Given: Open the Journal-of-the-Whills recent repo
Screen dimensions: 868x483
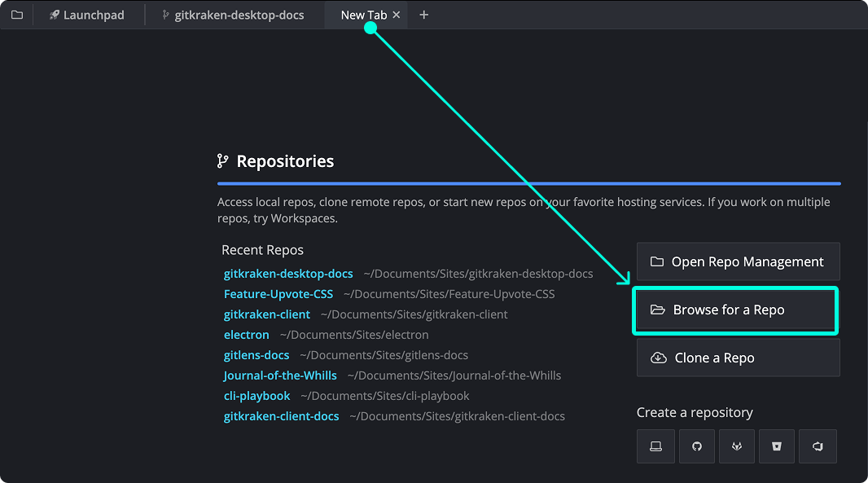Looking at the screenshot, I should coord(280,375).
